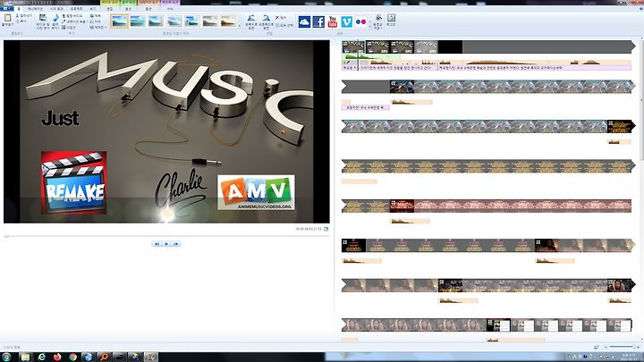The image size is (644, 362).
Task: Click Add videos and photos icon
Action: pos(42,18)
